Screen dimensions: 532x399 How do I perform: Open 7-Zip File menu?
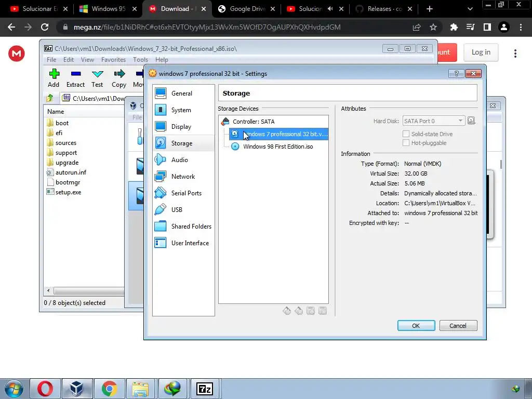[51, 60]
